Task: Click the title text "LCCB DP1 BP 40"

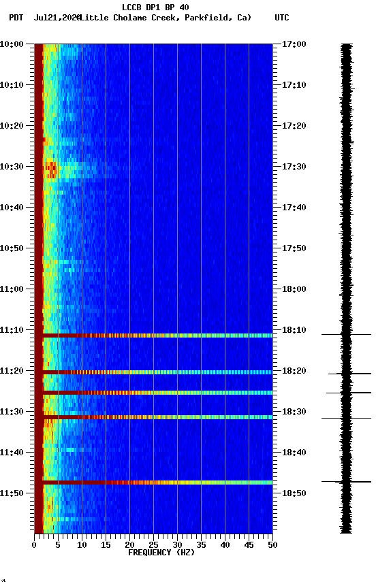Action: [x=155, y=7]
